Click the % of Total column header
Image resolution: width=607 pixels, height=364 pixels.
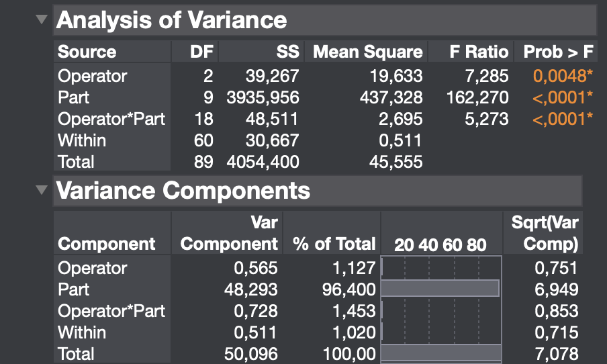[x=334, y=244]
